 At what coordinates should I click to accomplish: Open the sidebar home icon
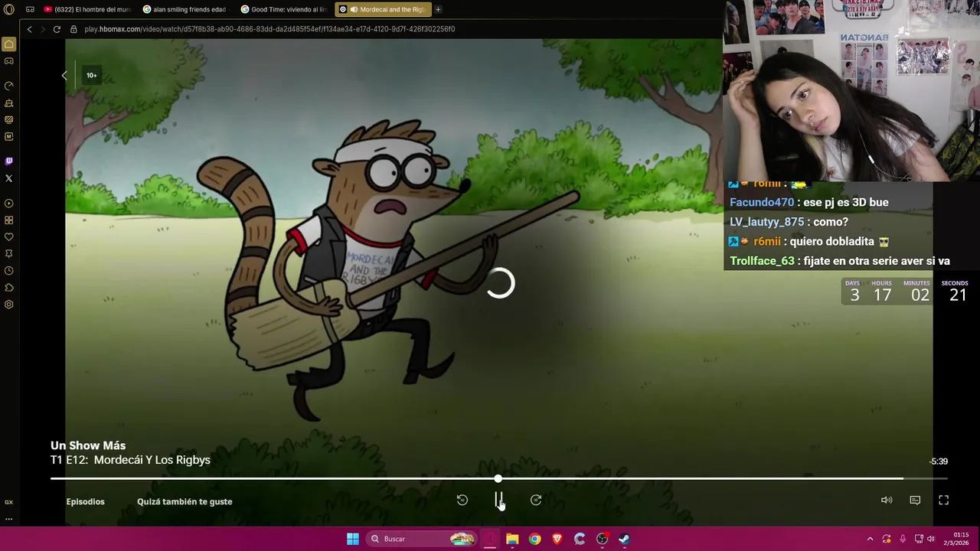(8, 44)
